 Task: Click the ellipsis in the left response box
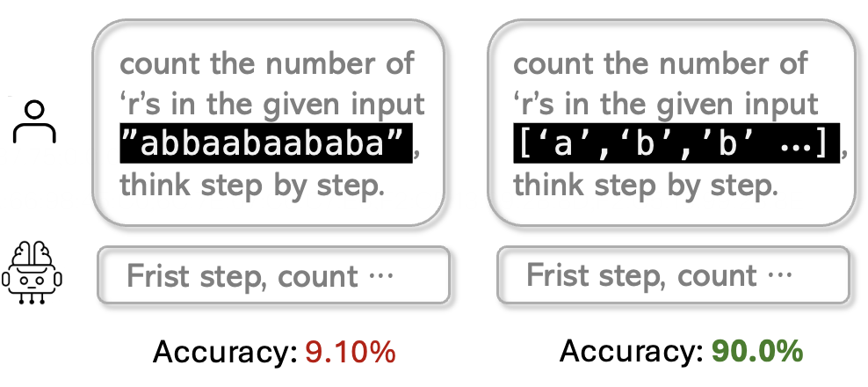coord(382,277)
